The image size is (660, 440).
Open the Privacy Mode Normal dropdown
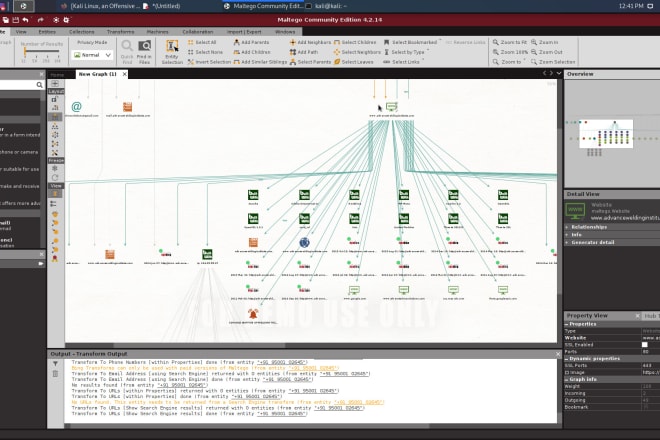click(92, 55)
